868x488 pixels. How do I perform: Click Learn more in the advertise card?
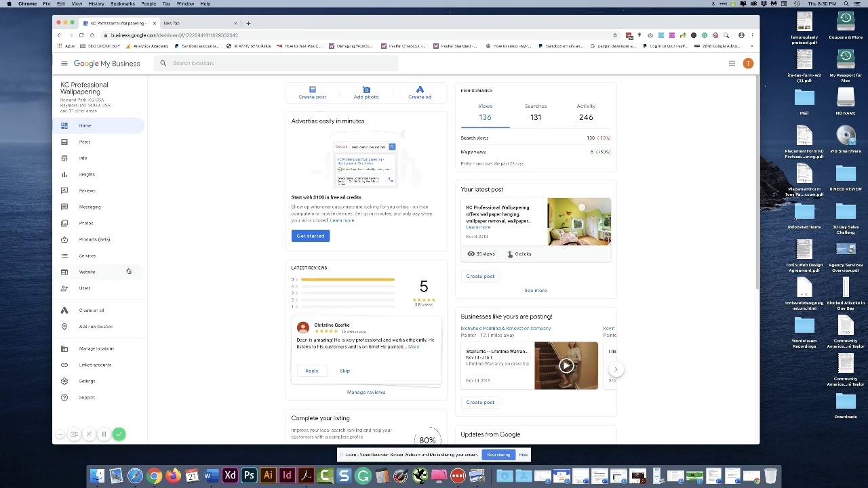coord(342,220)
